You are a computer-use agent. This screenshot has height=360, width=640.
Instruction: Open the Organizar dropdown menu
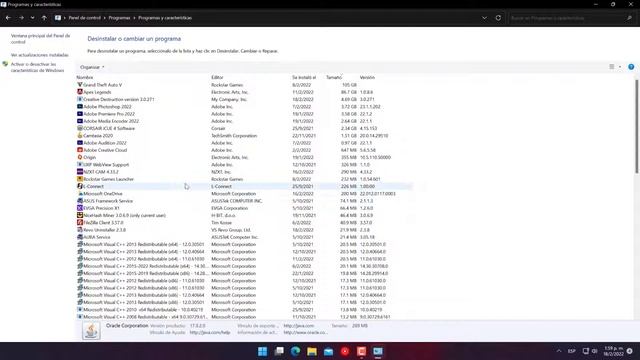tap(92, 67)
